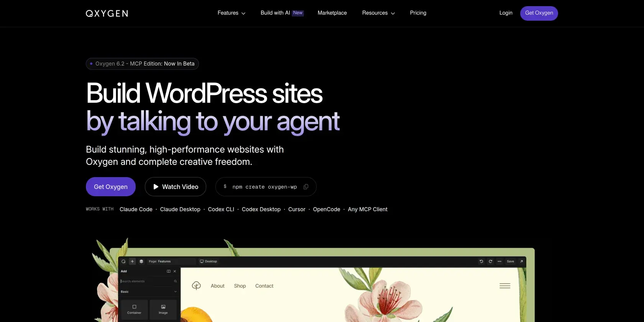Click the "Claude Code" text
Image resolution: width=644 pixels, height=322 pixels.
click(136, 209)
